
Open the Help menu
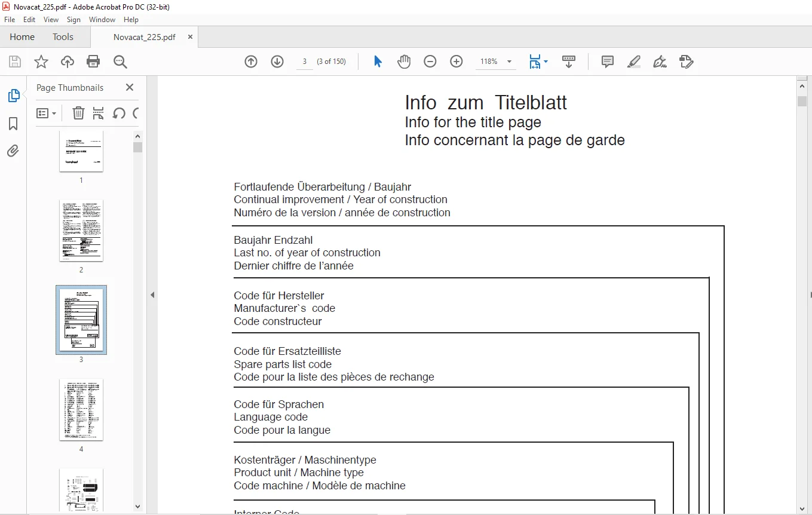[131, 20]
